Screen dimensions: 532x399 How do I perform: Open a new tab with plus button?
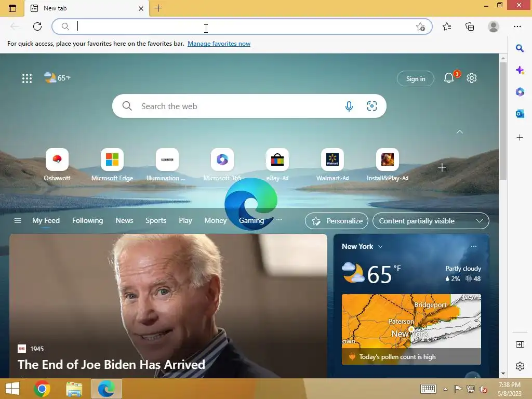point(158,8)
